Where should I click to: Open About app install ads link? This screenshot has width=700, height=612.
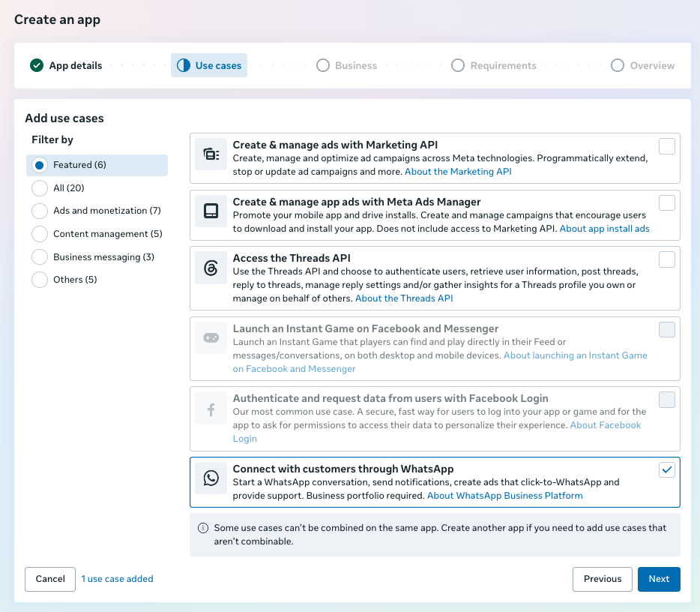605,229
